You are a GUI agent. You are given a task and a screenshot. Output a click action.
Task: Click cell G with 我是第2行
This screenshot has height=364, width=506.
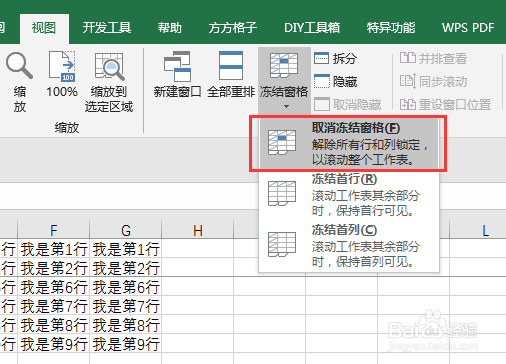tap(125, 267)
